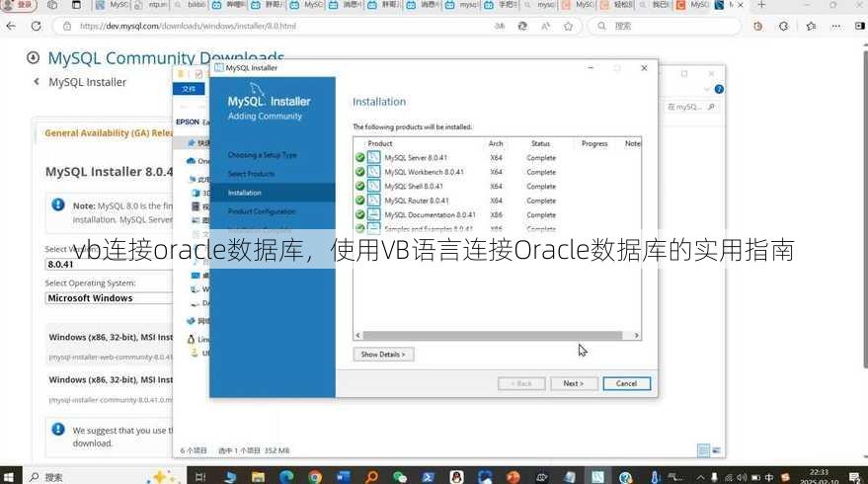Click the product list right scroll arrow

point(637,336)
